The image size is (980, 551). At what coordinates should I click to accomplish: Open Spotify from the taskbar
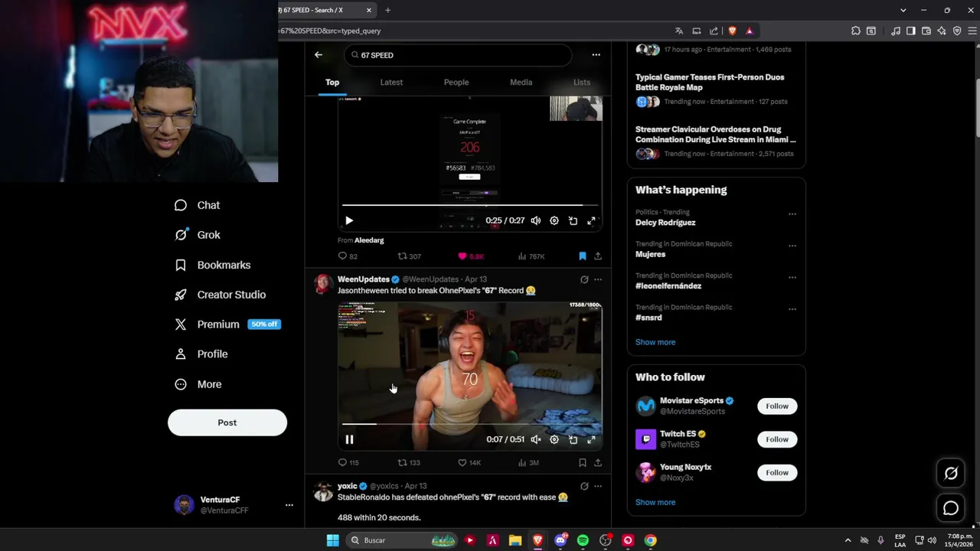coord(583,540)
